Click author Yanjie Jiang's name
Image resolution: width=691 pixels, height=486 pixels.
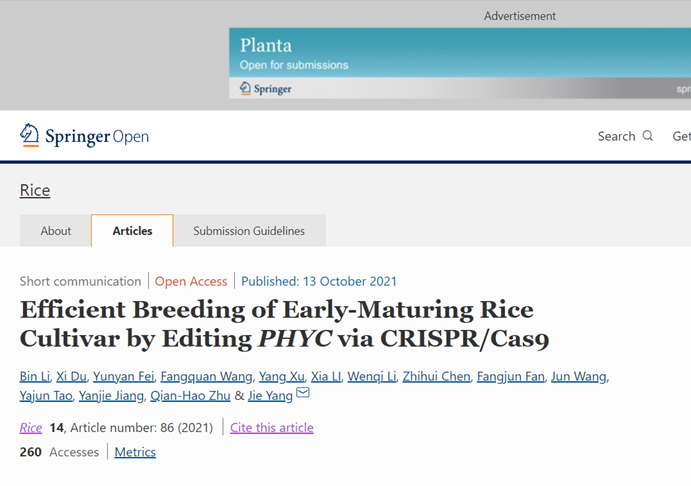pyautogui.click(x=111, y=396)
